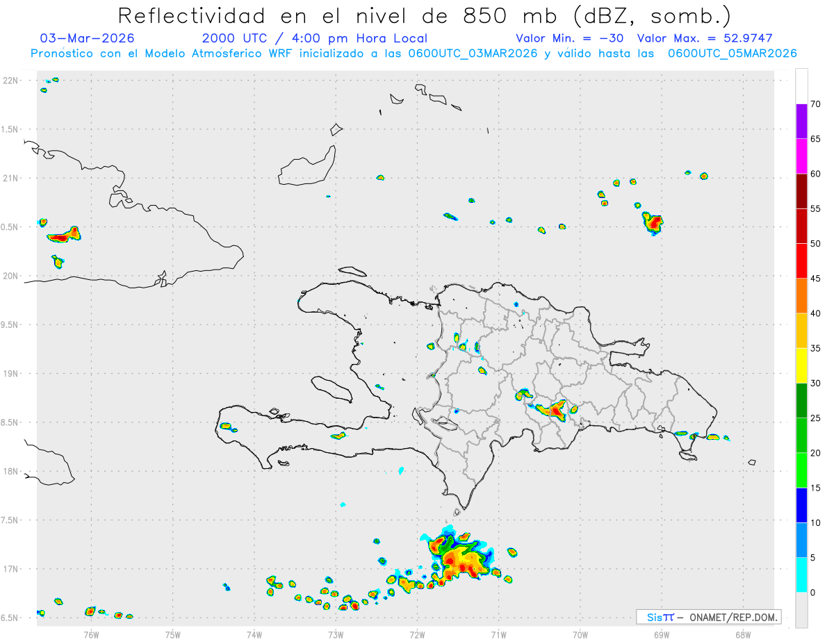Click the '74W' longitude axis label

pyautogui.click(x=254, y=634)
